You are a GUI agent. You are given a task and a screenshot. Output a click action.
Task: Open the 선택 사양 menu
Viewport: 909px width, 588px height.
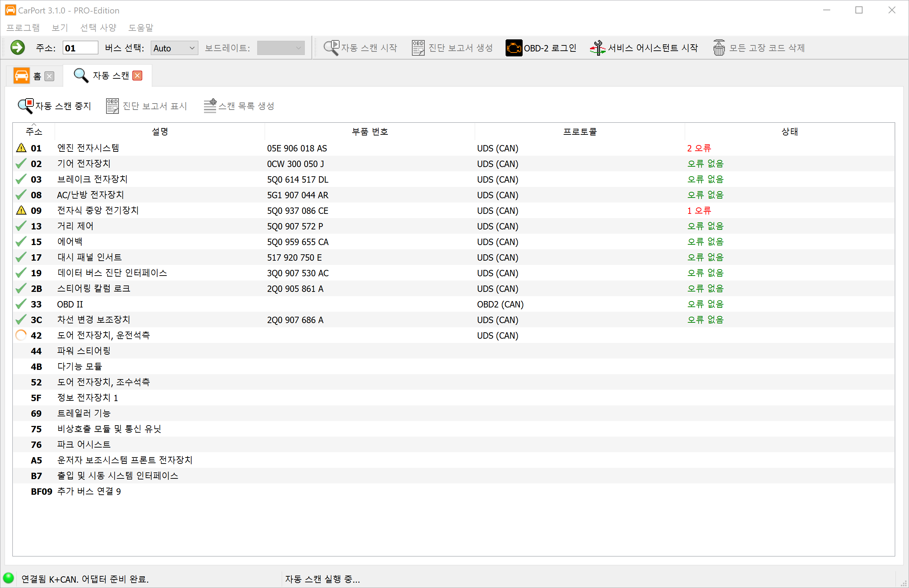98,28
